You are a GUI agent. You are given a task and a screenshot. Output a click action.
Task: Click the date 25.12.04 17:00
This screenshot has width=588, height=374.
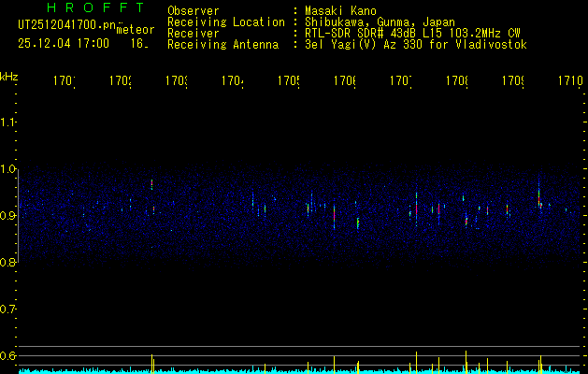[64, 44]
